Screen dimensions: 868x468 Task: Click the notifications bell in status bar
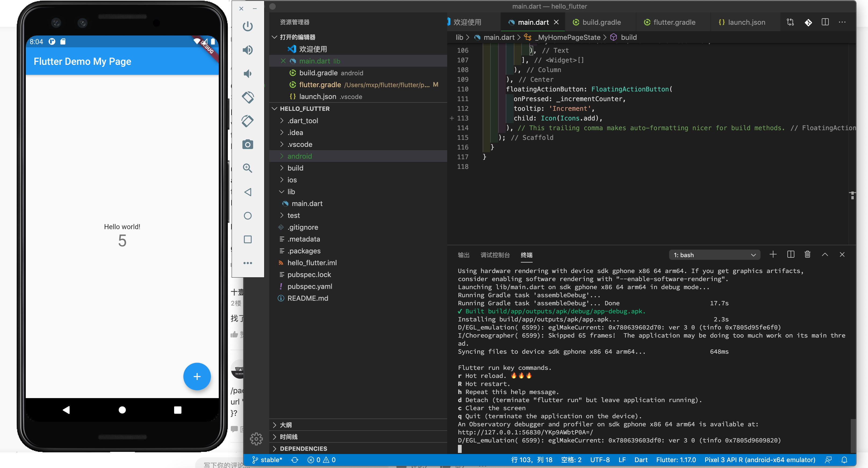844,460
